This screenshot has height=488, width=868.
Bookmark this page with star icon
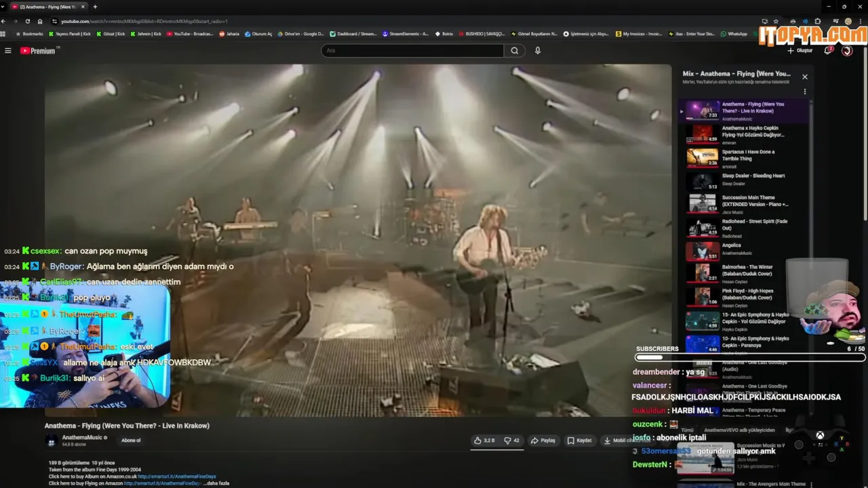(776, 21)
